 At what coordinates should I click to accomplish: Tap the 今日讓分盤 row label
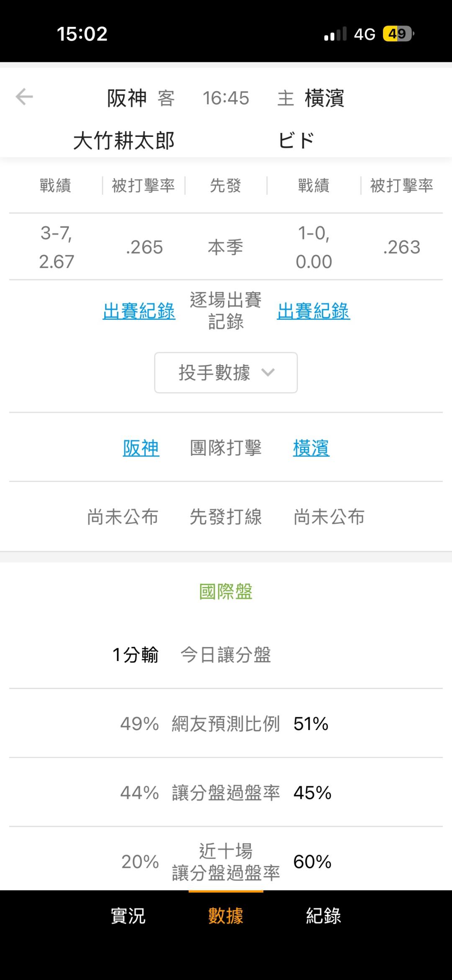[x=226, y=655]
